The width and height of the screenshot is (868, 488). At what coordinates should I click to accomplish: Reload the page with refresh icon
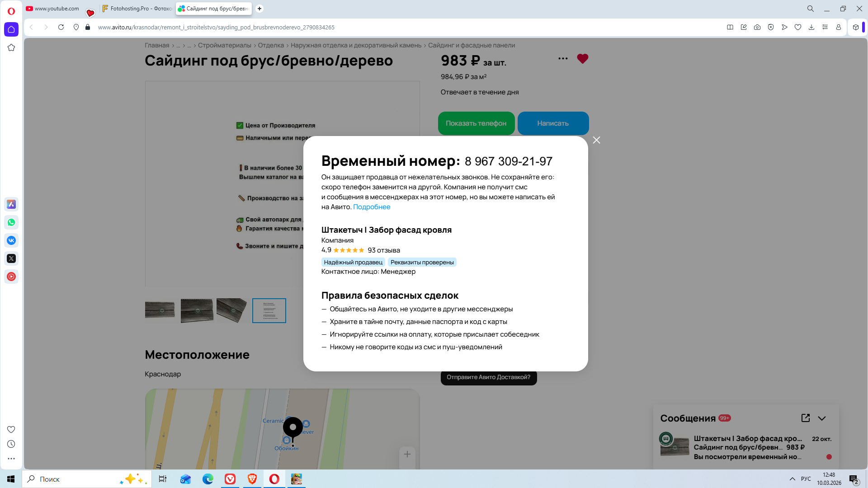pos(61,27)
